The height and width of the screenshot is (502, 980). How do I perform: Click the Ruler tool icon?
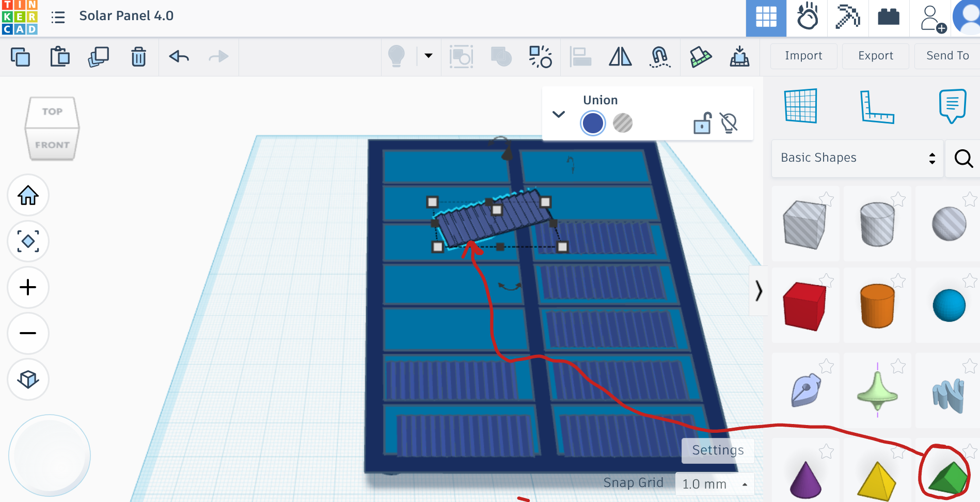[x=877, y=107]
